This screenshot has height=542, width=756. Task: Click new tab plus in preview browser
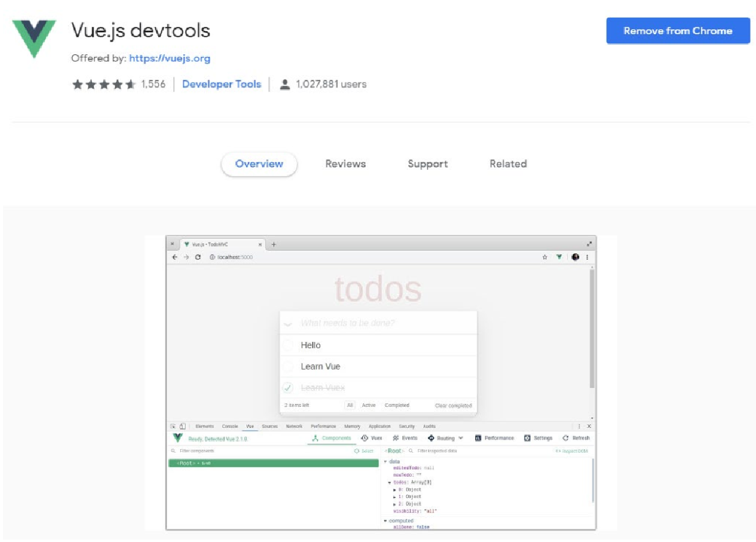coord(274,244)
